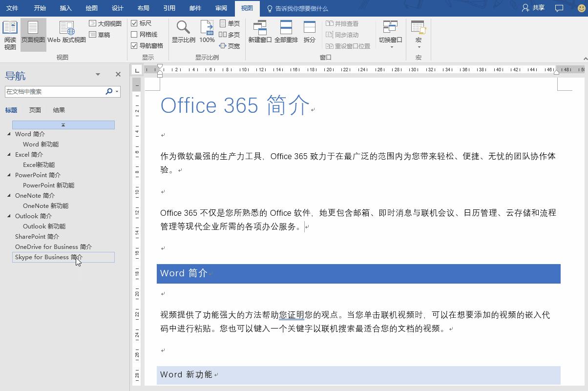Open the 显示比例 zoom dialog

(x=183, y=32)
